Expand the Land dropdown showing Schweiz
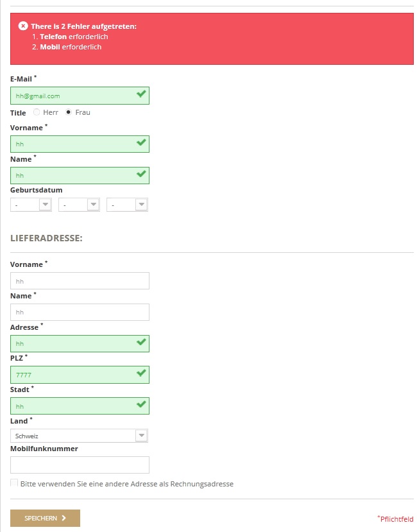 (x=79, y=436)
